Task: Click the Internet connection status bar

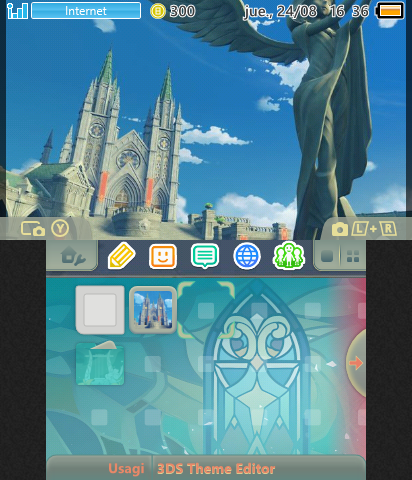Action: (86, 11)
